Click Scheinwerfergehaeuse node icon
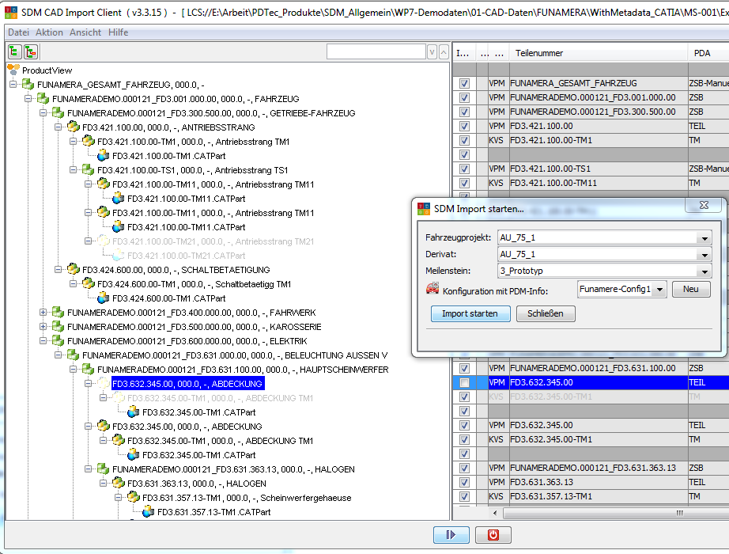Image resolution: width=729 pixels, height=554 pixels. 133,498
